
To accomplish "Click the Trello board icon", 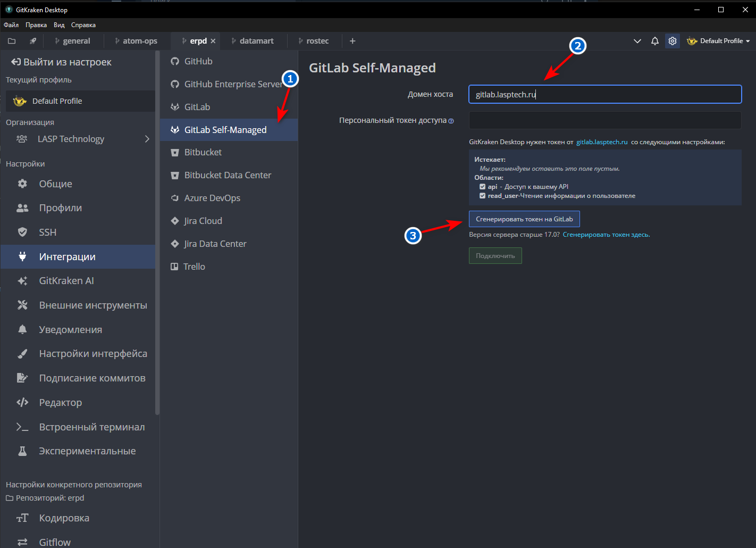I will (x=174, y=267).
